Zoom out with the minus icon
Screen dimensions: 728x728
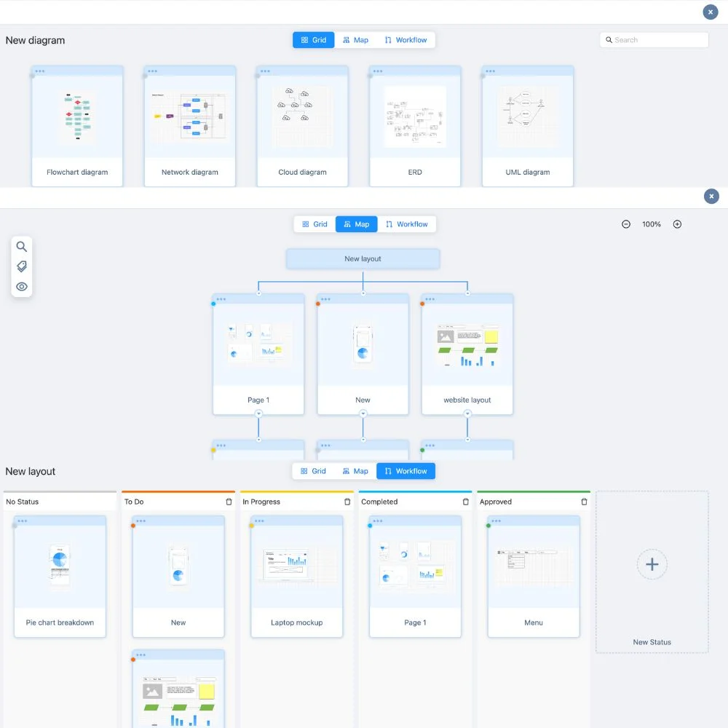(626, 224)
